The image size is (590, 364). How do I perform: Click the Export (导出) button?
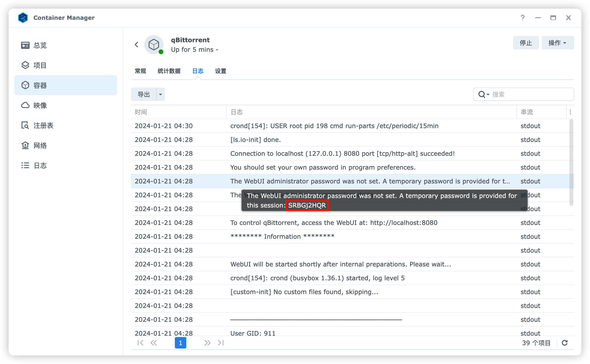pos(144,94)
